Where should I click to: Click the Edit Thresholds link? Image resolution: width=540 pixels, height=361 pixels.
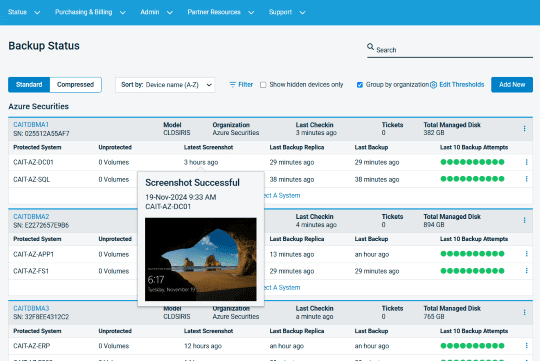coord(461,85)
